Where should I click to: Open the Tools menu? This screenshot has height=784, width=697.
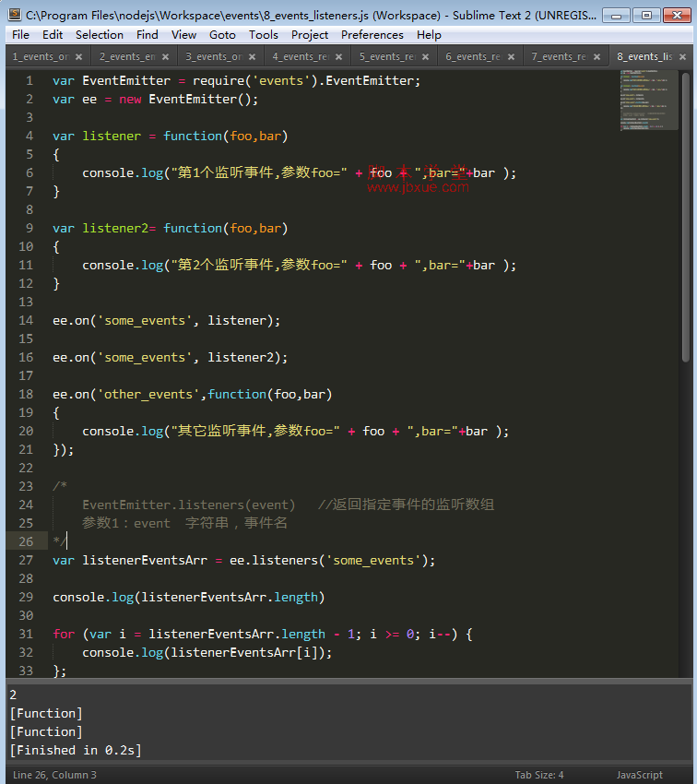[264, 35]
